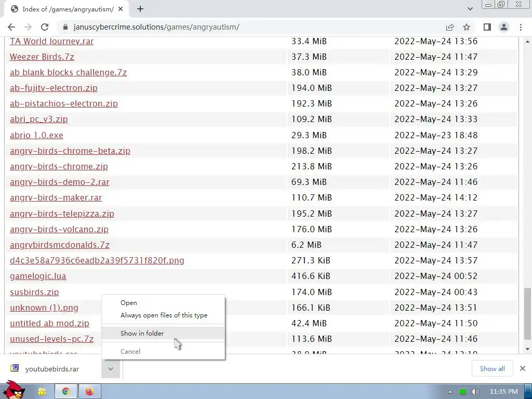Click angry-birds-maker.rar link
This screenshot has height=399, width=532.
(x=56, y=197)
